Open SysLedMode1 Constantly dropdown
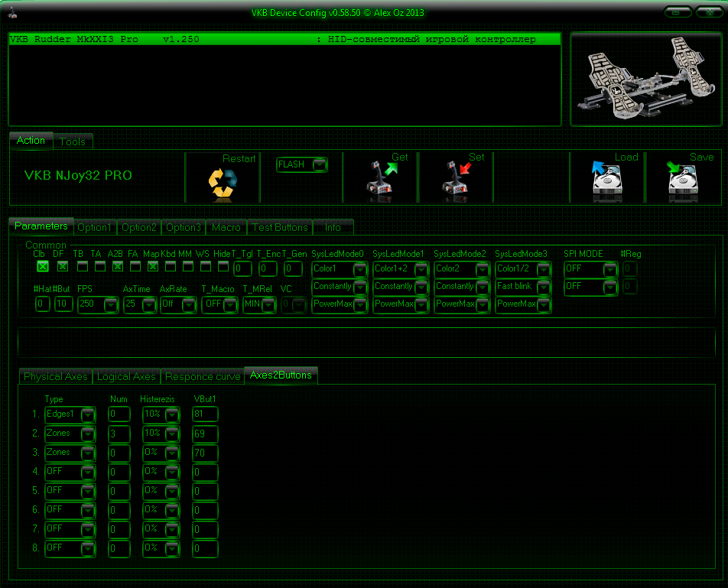Screen dimensions: 728x588 (x=401, y=287)
